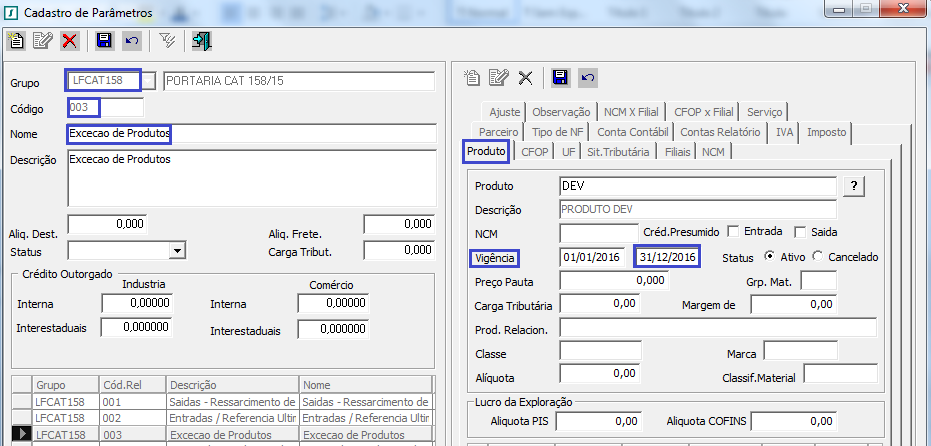Image resolution: width=931 pixels, height=446 pixels.
Task: Select the Cancelado status radio button
Action: click(818, 257)
